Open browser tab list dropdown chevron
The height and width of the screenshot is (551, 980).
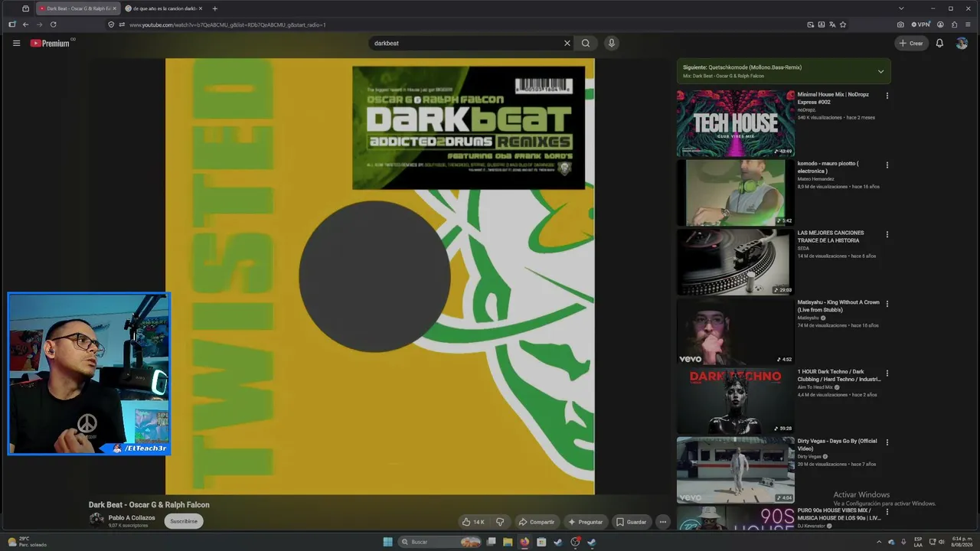tap(901, 8)
